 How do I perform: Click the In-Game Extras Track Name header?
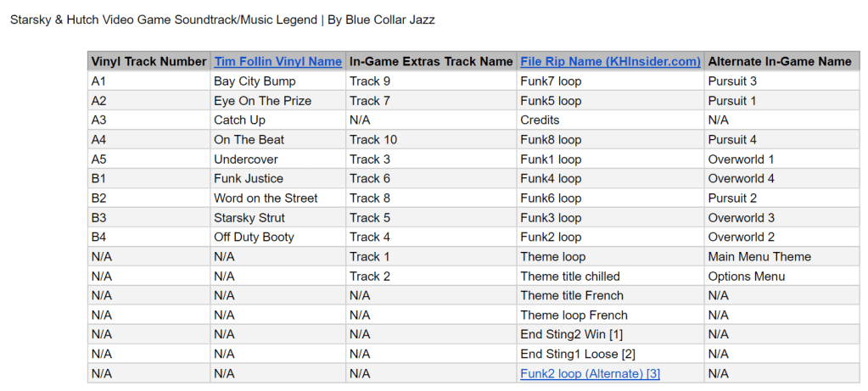[x=431, y=61]
